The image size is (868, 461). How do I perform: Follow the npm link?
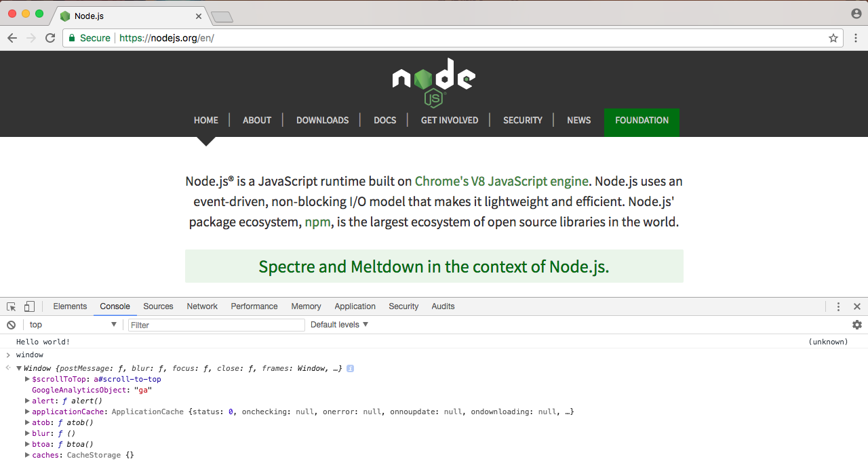[318, 222]
